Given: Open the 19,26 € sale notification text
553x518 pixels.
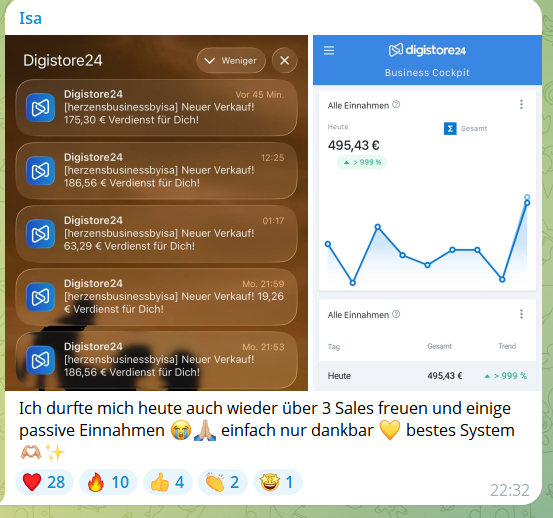Looking at the screenshot, I should pyautogui.click(x=174, y=303).
